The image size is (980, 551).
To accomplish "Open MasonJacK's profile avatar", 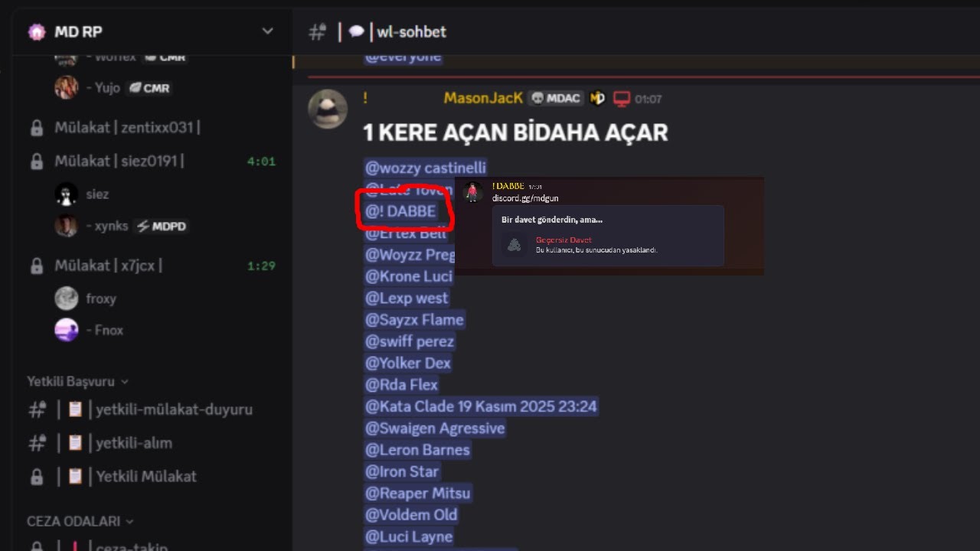I will pyautogui.click(x=328, y=109).
